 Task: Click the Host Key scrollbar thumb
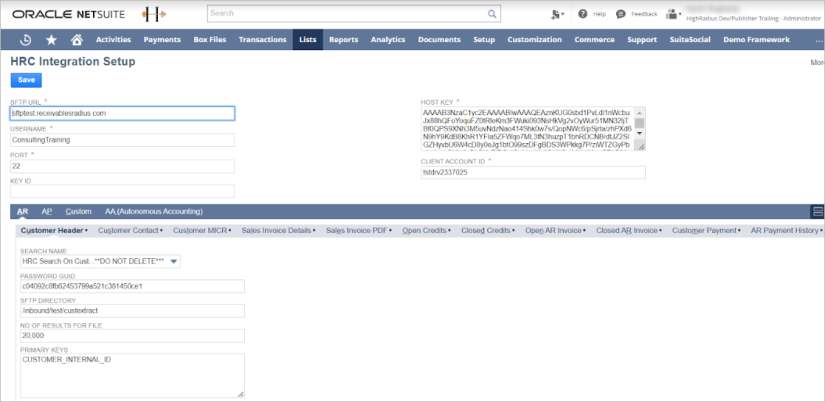(640, 123)
